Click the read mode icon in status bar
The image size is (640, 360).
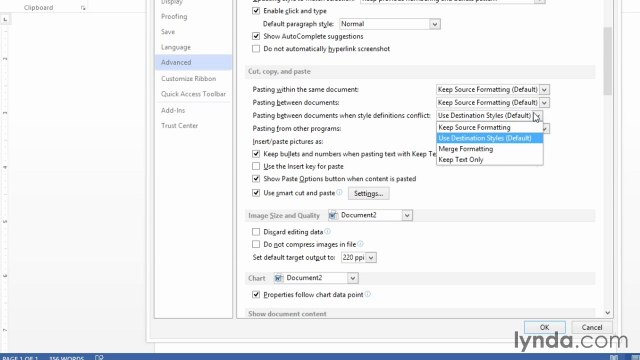614,357
